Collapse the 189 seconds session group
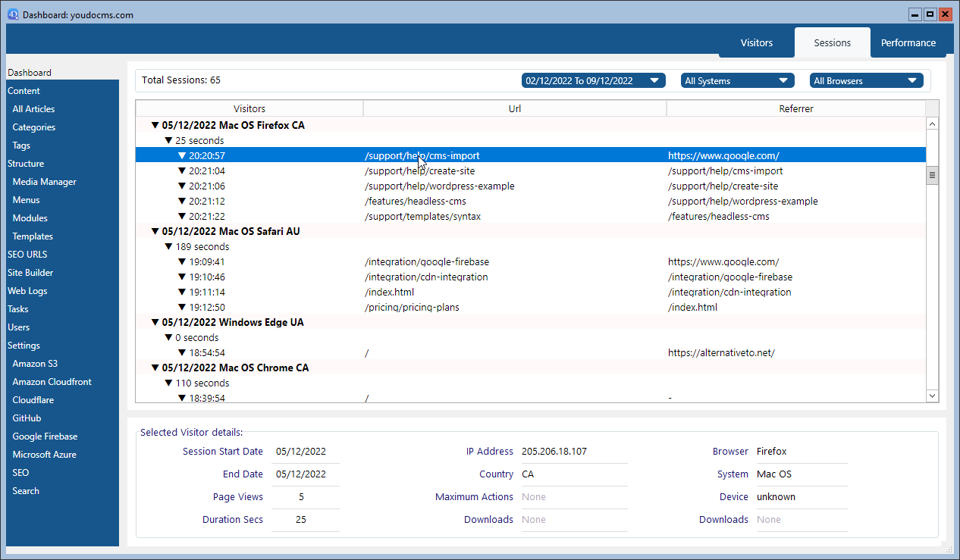Image resolution: width=960 pixels, height=560 pixels. [168, 247]
